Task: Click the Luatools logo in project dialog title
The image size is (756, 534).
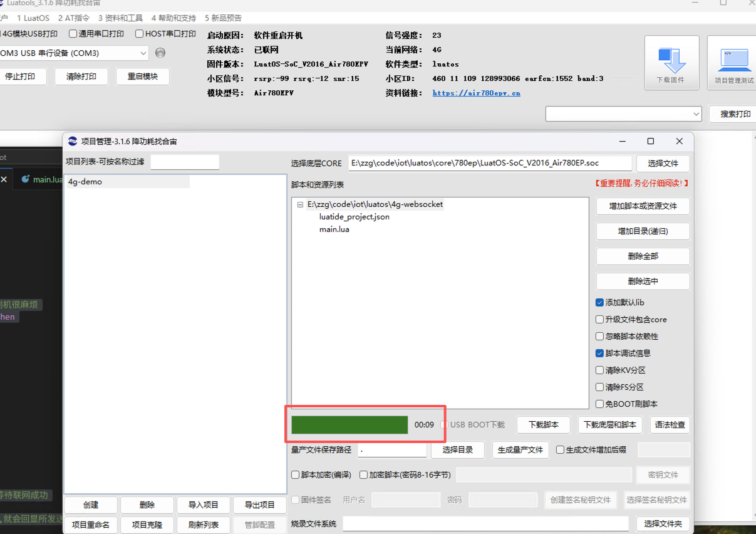Action: tap(73, 141)
